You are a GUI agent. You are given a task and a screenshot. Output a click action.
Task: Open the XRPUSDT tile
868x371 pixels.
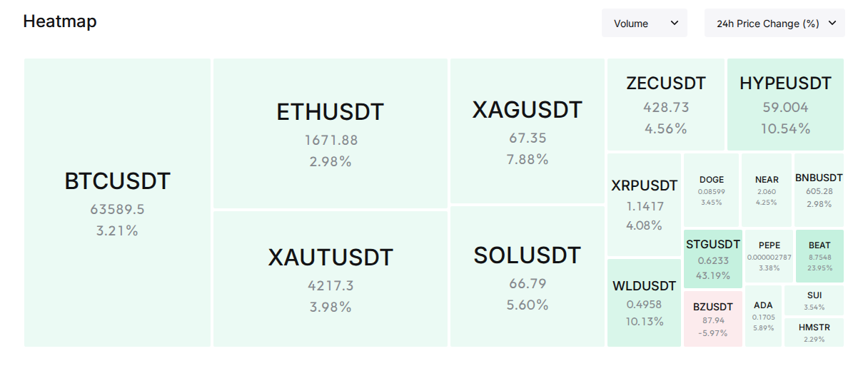pos(644,205)
